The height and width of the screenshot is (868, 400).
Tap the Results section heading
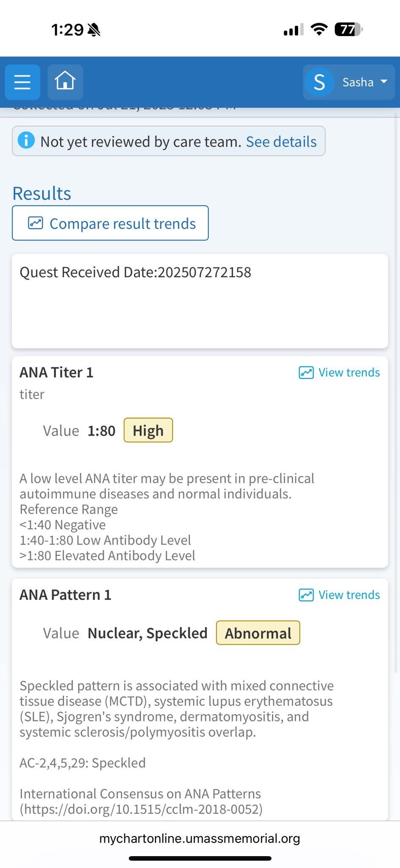coord(42,194)
